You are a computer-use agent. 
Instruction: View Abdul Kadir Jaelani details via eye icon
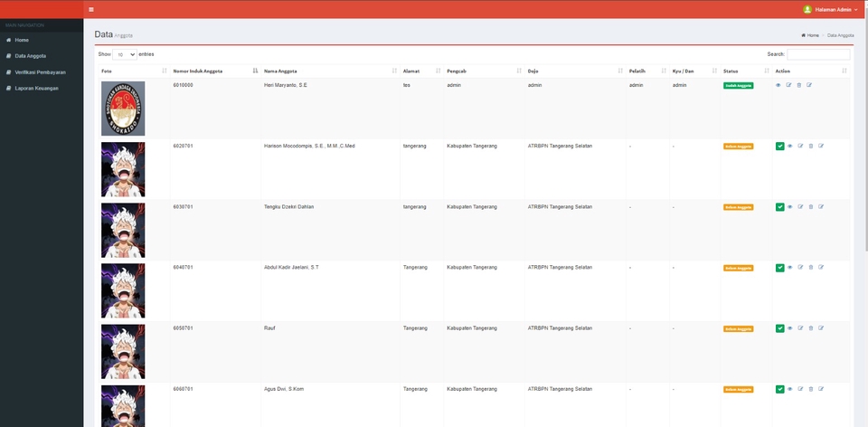[790, 268]
